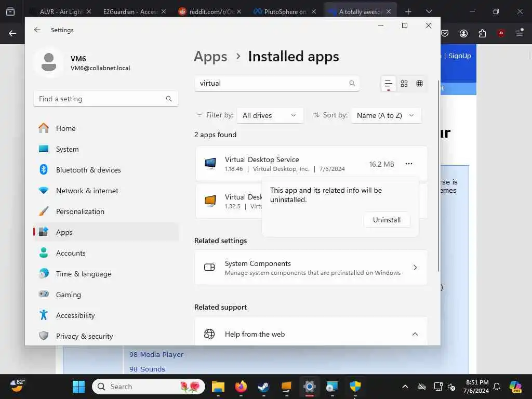Click the virtual apps search field

277,84
